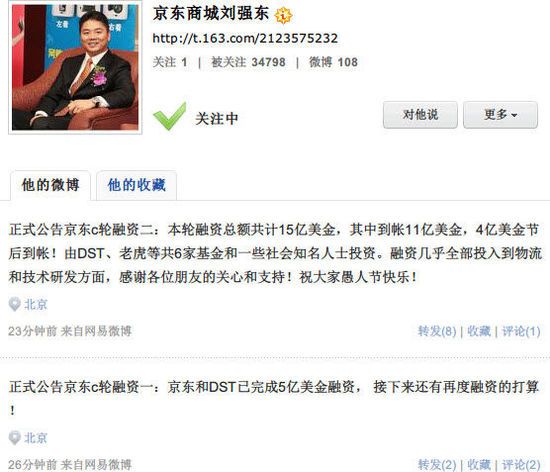Click the 关注 1 following count
This screenshot has width=550, height=472.
click(x=170, y=62)
